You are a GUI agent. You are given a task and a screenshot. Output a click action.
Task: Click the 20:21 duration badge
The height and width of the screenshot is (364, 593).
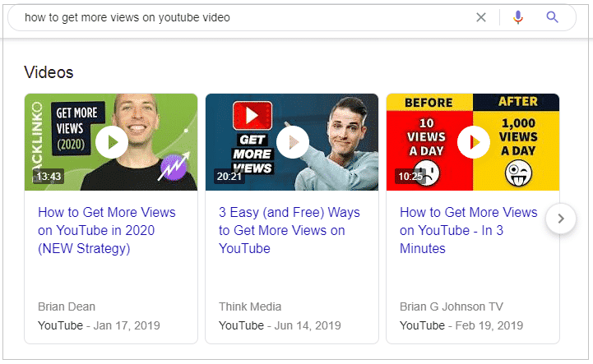point(229,176)
